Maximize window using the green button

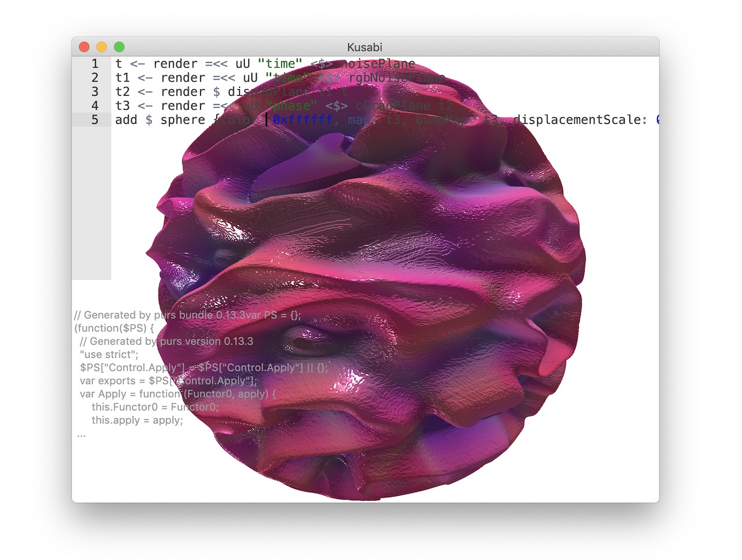coord(119,47)
